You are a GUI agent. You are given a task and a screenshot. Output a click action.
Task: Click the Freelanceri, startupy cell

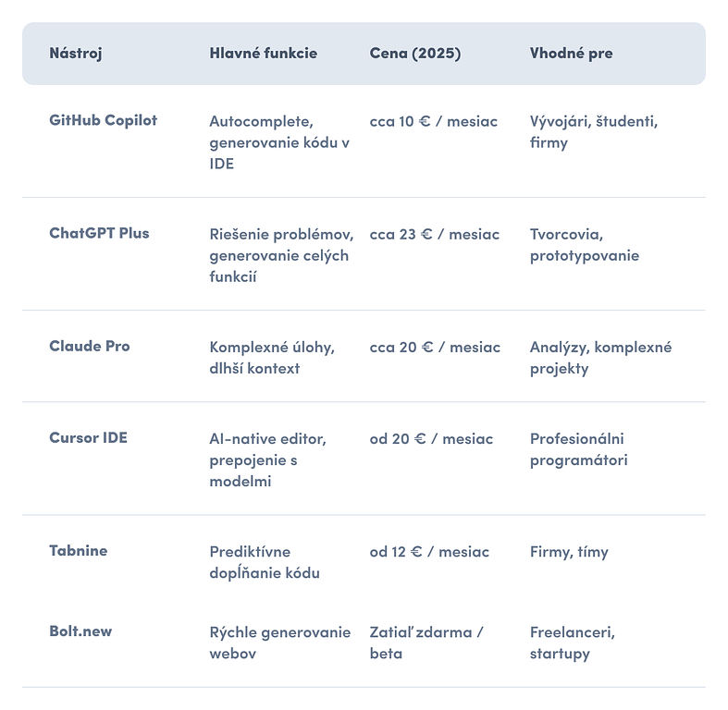click(x=573, y=643)
